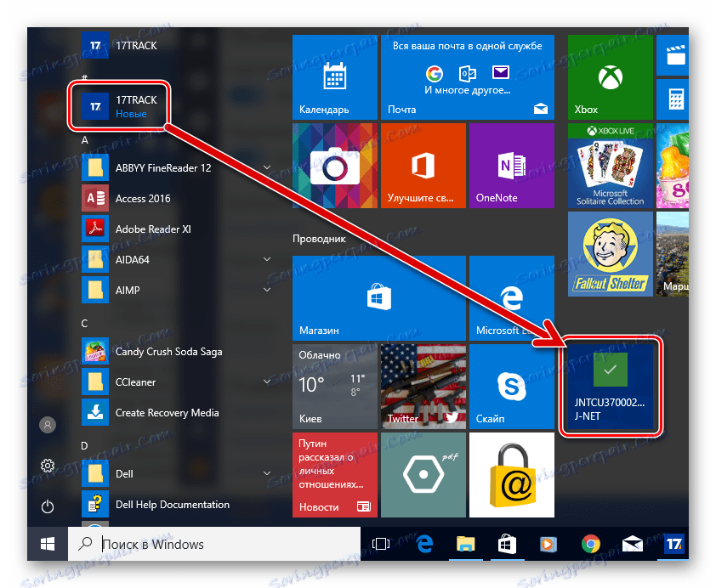Click the Power button
The width and height of the screenshot is (716, 588).
pos(48,506)
